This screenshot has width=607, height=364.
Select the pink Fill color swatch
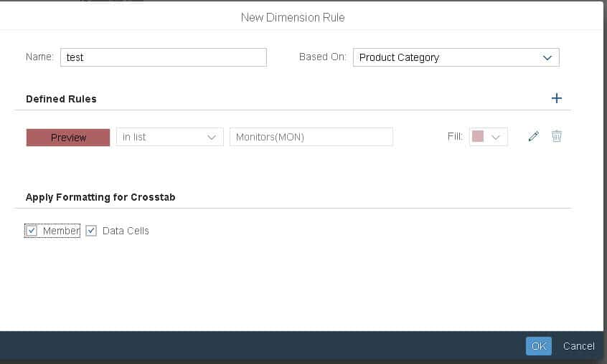coord(478,137)
